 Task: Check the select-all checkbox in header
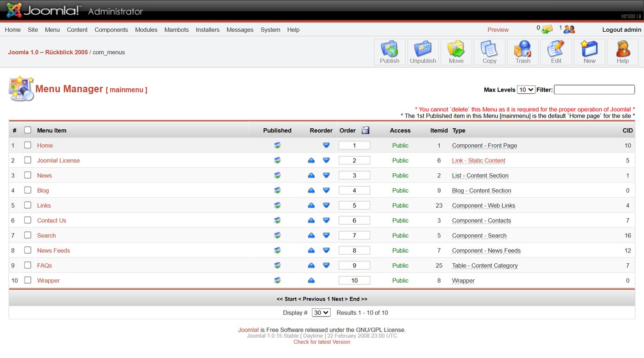[28, 130]
